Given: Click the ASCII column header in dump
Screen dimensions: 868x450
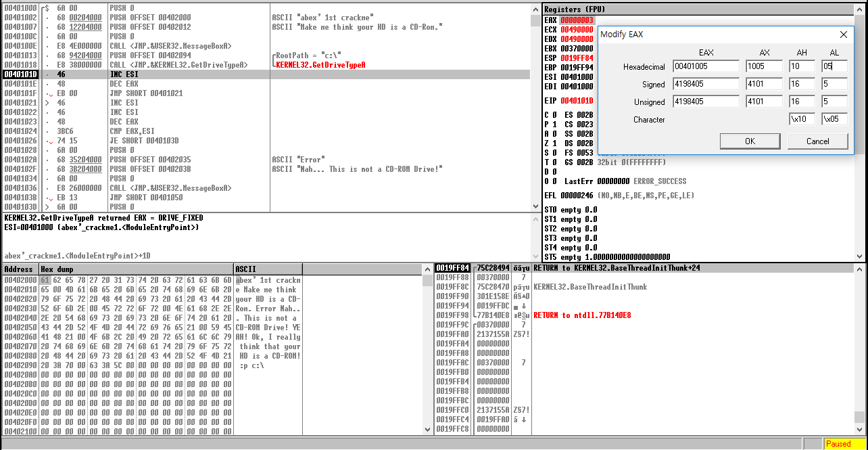Looking at the screenshot, I should point(268,269).
